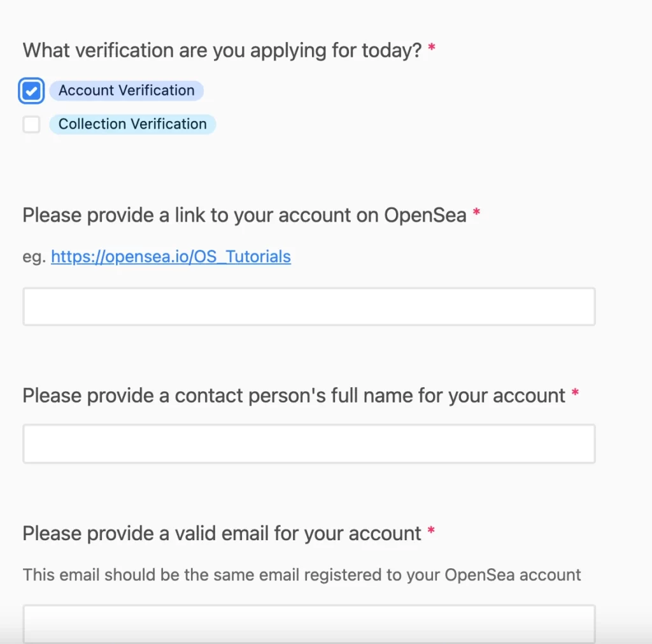The image size is (652, 644).
Task: Click the red asterisk after the full name question
Action: [575, 392]
